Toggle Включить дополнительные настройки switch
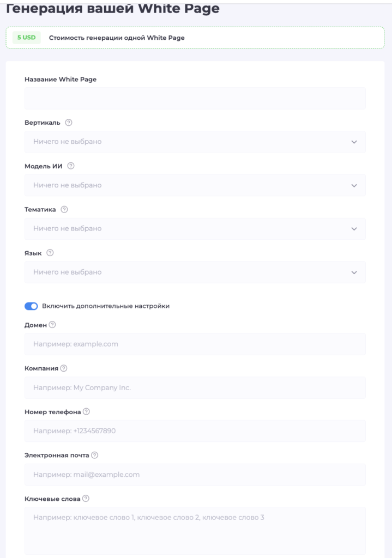The height and width of the screenshot is (558, 392). [31, 306]
